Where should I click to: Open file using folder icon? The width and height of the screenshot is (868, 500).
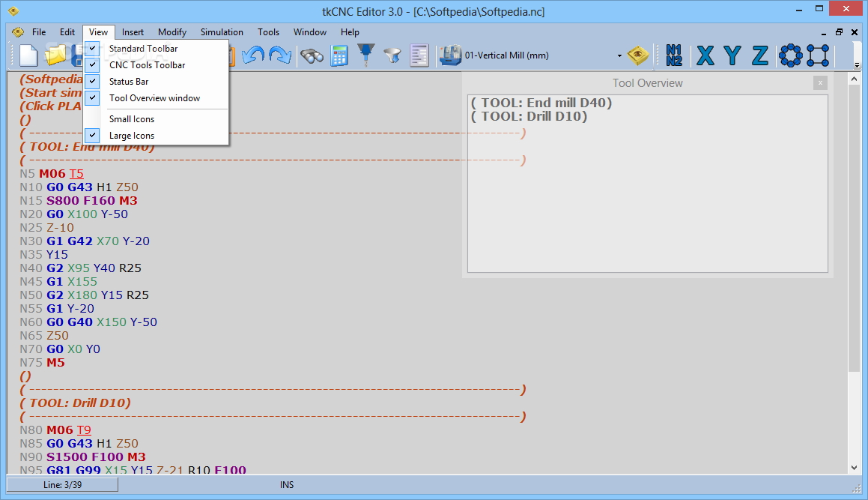pyautogui.click(x=55, y=55)
